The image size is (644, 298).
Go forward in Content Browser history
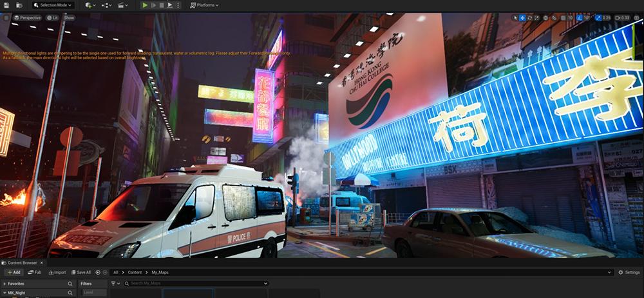point(105,272)
